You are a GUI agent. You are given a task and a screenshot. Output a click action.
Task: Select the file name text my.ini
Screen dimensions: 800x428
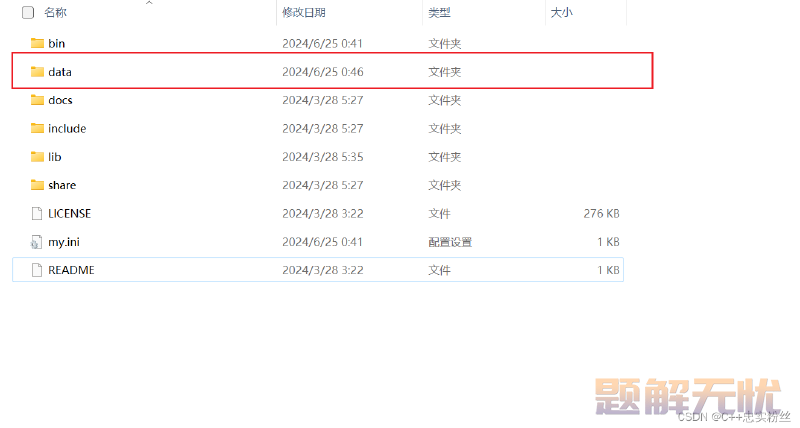click(64, 242)
